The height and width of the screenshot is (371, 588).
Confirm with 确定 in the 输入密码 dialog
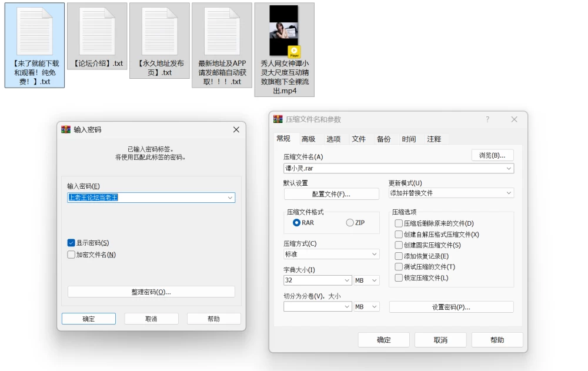coord(89,319)
